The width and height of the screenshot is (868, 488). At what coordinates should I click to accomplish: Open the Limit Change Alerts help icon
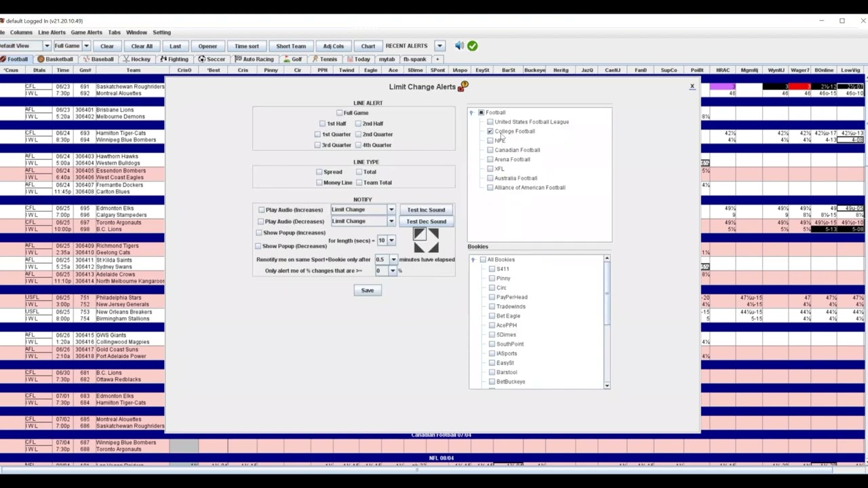pos(463,87)
